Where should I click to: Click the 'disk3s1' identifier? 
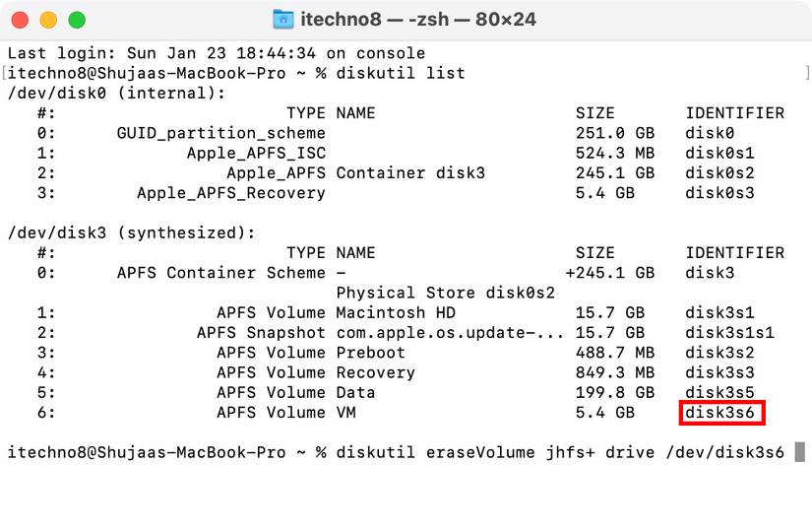[x=719, y=313]
